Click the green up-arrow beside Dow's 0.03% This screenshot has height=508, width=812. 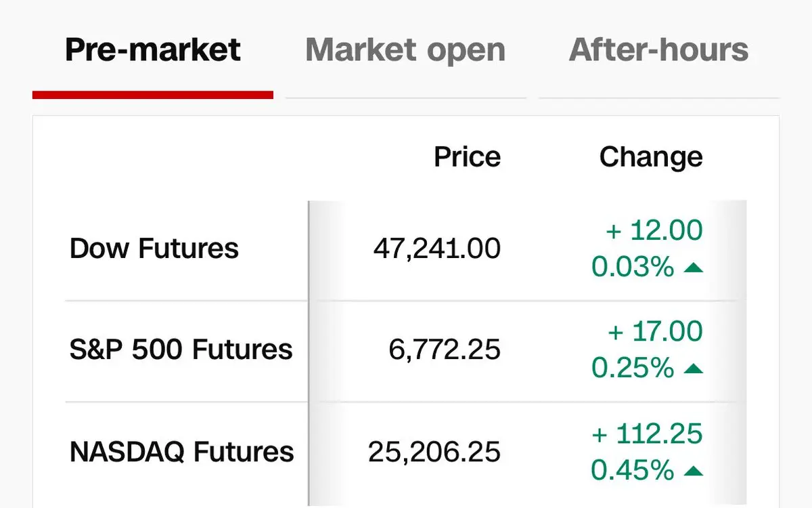tap(694, 268)
